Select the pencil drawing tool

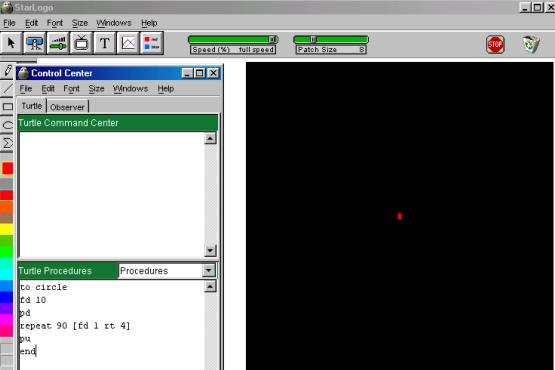click(7, 71)
